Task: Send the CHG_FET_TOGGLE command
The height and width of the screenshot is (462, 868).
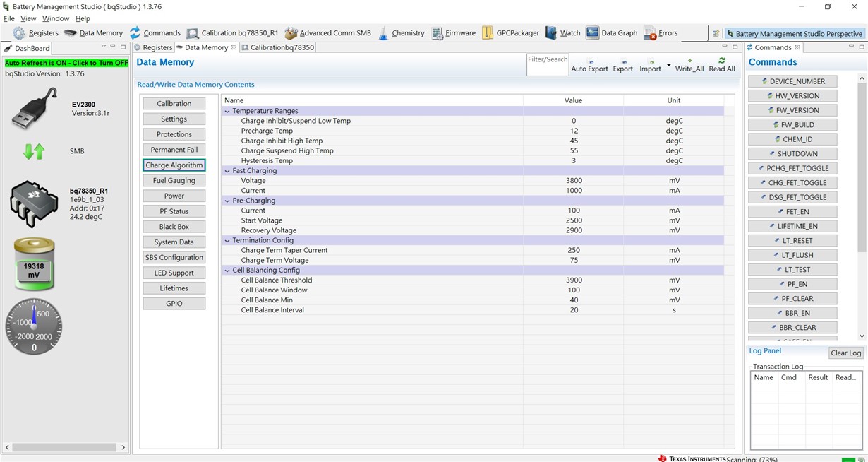Action: tap(792, 183)
